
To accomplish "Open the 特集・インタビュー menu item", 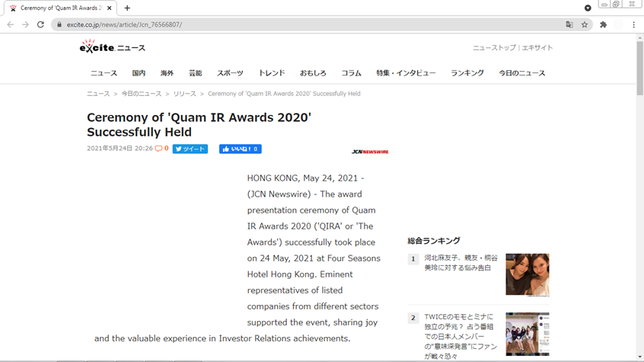I will 406,73.
